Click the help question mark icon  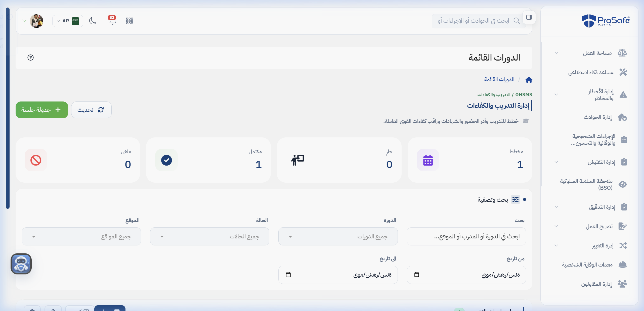[30, 58]
